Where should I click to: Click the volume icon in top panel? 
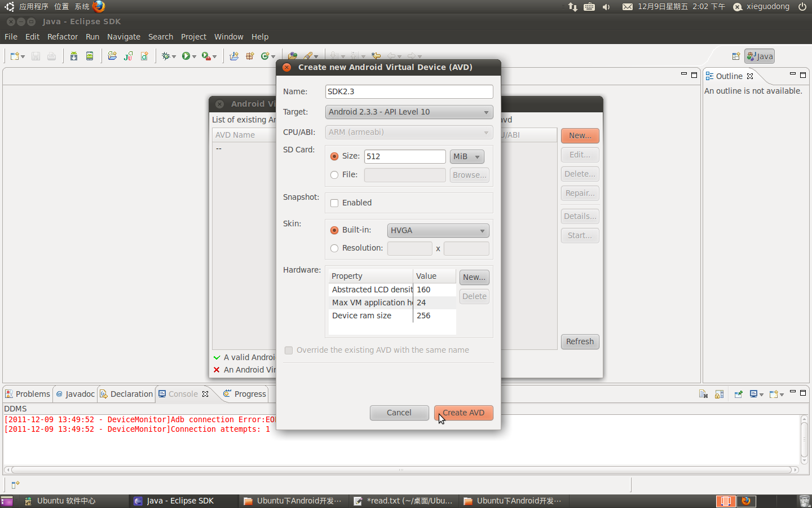coord(606,7)
